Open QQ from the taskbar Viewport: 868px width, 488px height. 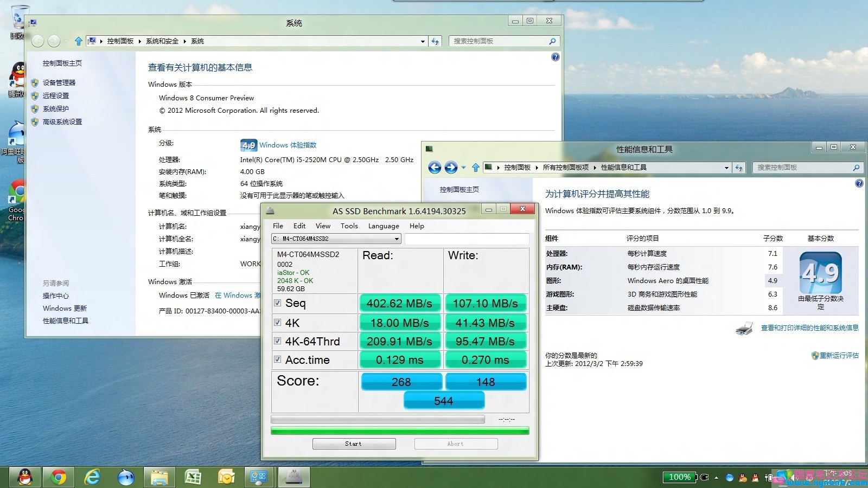[25, 477]
